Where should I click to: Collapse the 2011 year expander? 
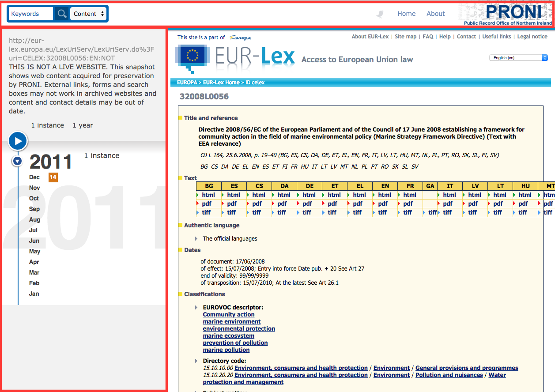pyautogui.click(x=17, y=161)
